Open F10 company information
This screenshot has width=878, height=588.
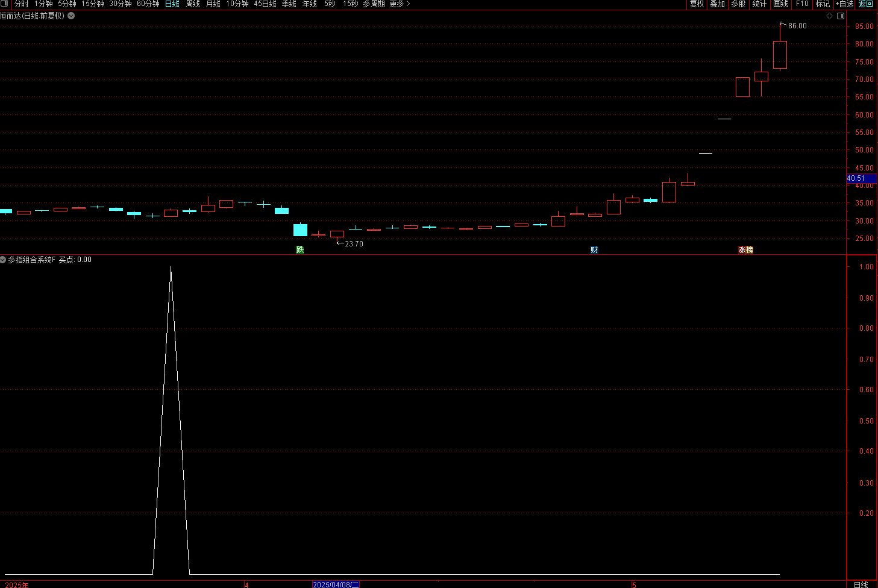(802, 4)
